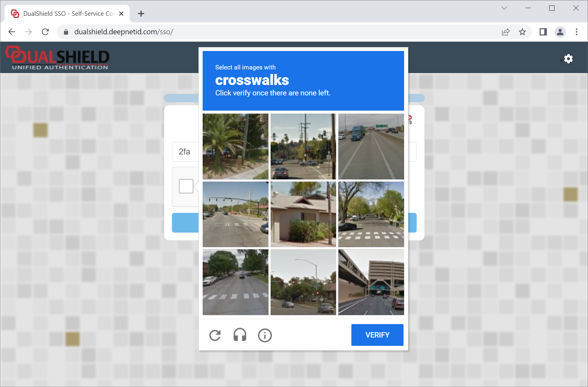Toggle the browser side panel icon
Screen dimensions: 588x387
(543, 32)
